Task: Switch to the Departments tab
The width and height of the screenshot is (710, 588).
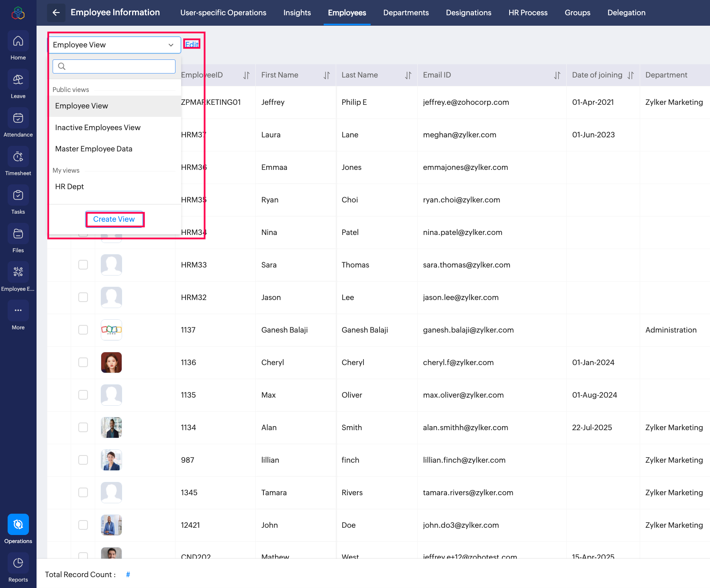Action: click(406, 13)
